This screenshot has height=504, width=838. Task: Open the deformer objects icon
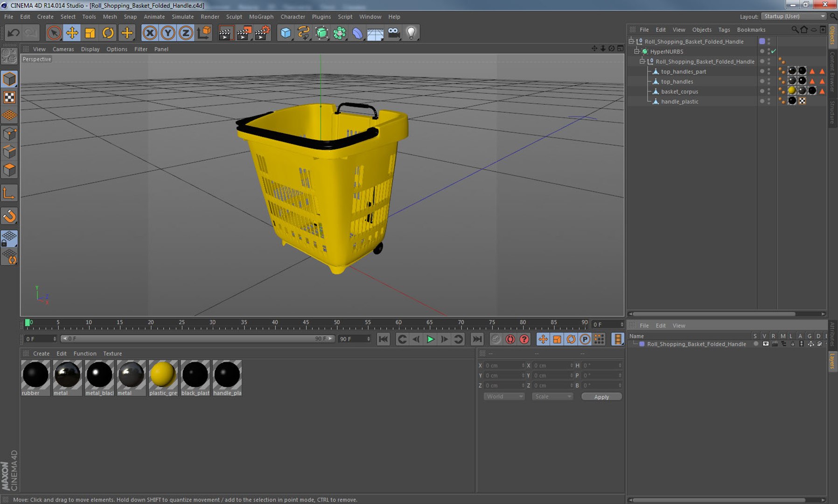pyautogui.click(x=357, y=33)
